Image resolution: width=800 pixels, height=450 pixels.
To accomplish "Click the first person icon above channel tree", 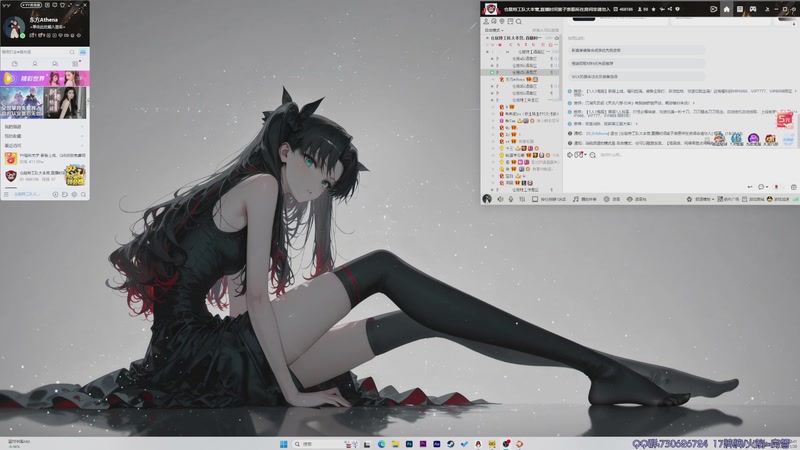I will tap(486, 21).
